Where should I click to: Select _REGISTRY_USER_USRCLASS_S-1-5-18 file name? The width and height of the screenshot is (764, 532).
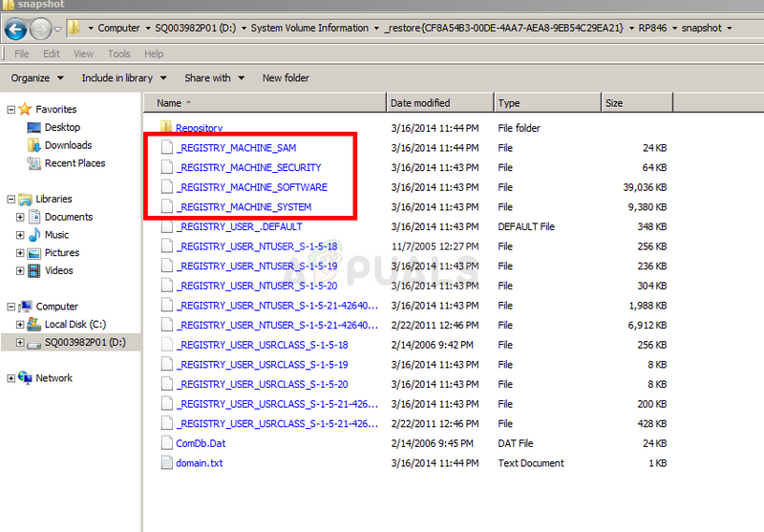pos(262,345)
